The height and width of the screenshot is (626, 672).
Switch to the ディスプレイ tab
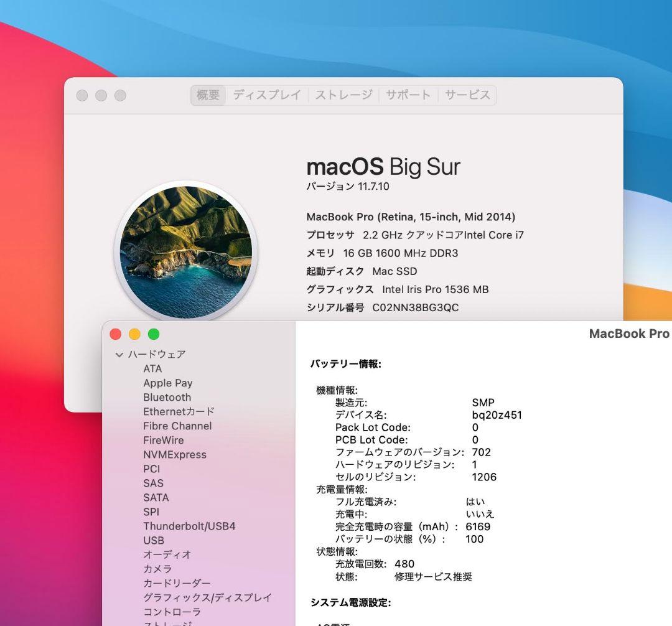click(268, 95)
